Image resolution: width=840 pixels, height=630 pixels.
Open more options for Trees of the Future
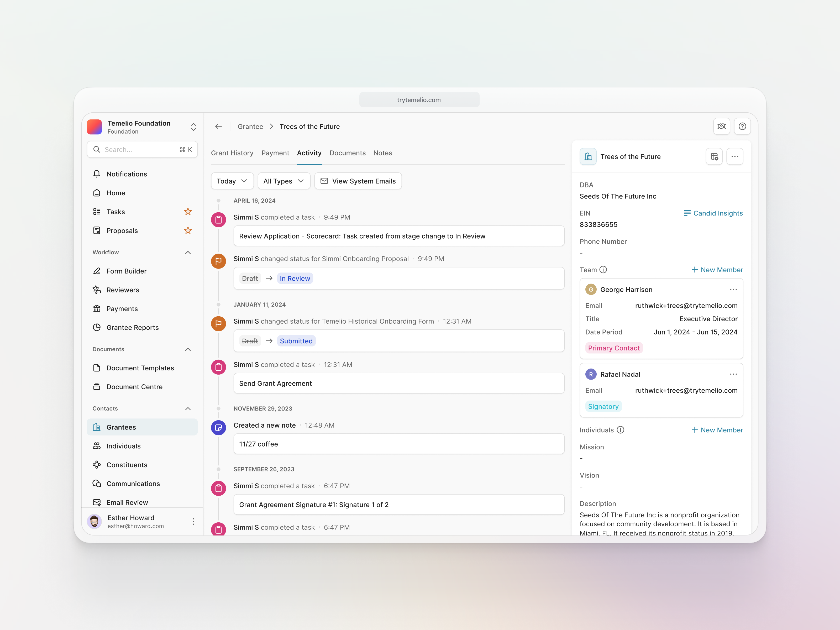pyautogui.click(x=734, y=156)
